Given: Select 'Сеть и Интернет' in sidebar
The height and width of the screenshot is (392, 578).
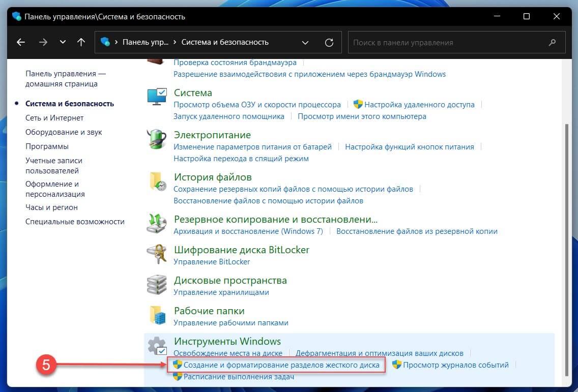Looking at the screenshot, I should click(54, 118).
